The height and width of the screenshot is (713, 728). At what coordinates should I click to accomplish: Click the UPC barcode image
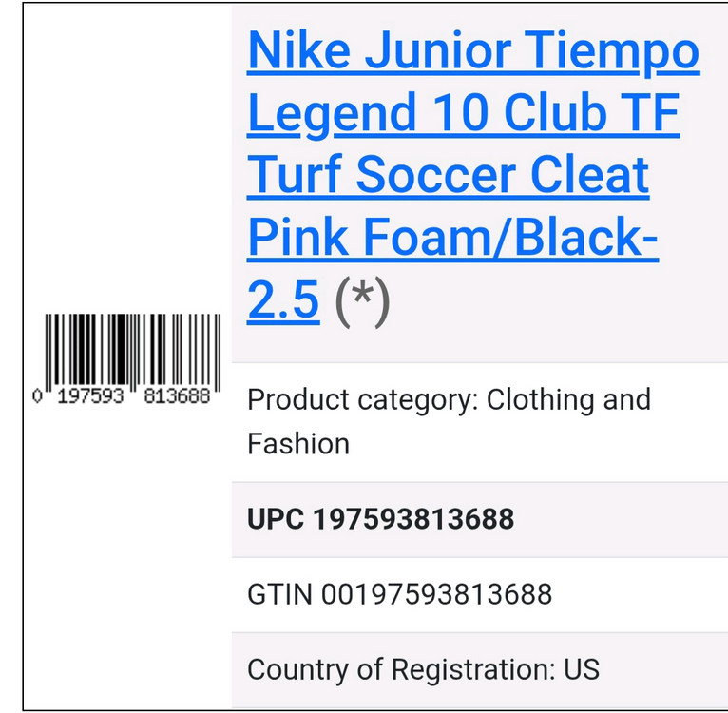tap(132, 350)
